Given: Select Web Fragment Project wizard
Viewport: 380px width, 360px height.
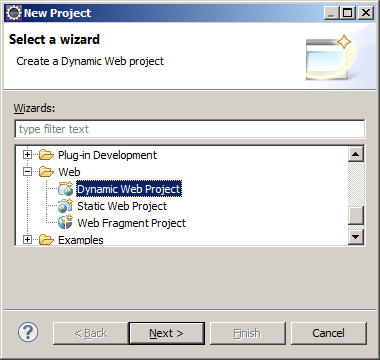Looking at the screenshot, I should (131, 223).
